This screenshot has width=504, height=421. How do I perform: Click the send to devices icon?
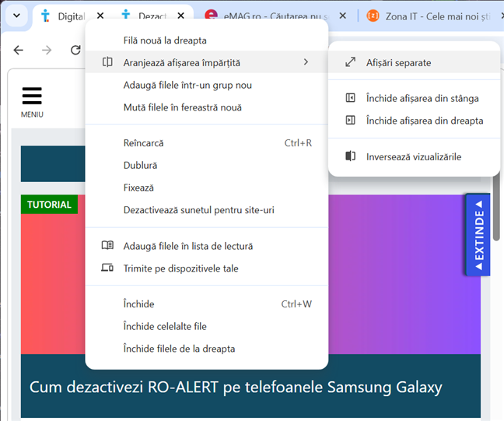107,268
